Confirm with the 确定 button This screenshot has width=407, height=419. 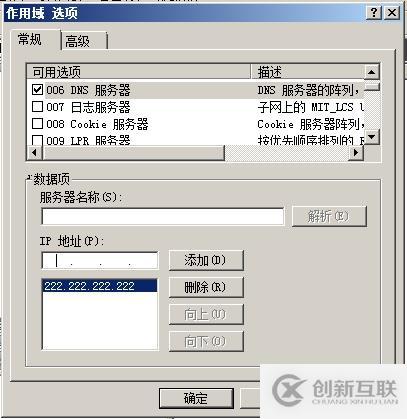[196, 398]
